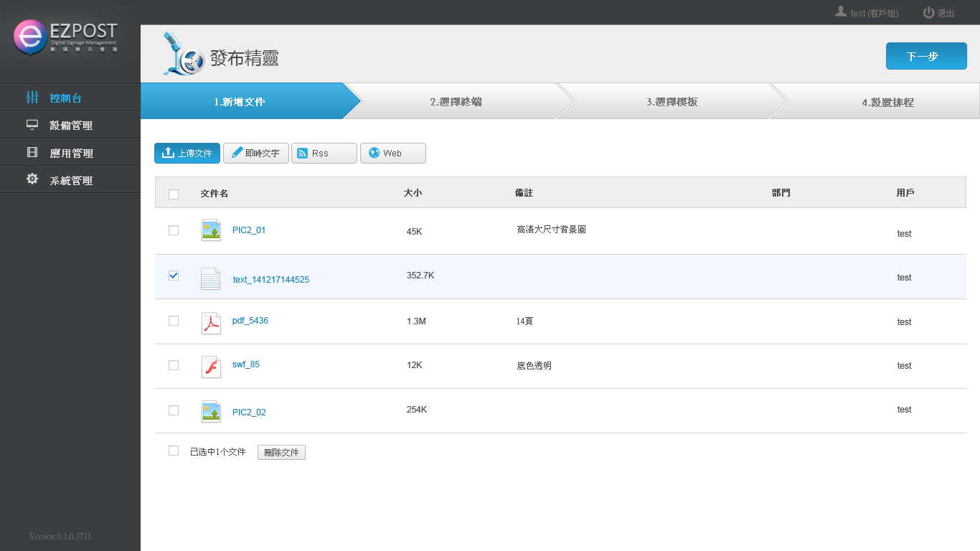Click the 系統管理 gear icon
The height and width of the screenshot is (551, 980).
32,179
